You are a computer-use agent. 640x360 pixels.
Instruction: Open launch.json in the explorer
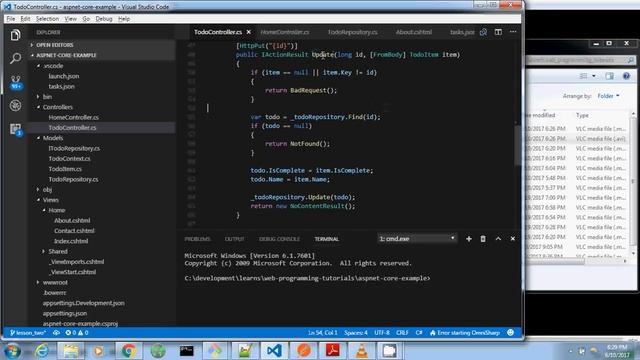tap(64, 76)
